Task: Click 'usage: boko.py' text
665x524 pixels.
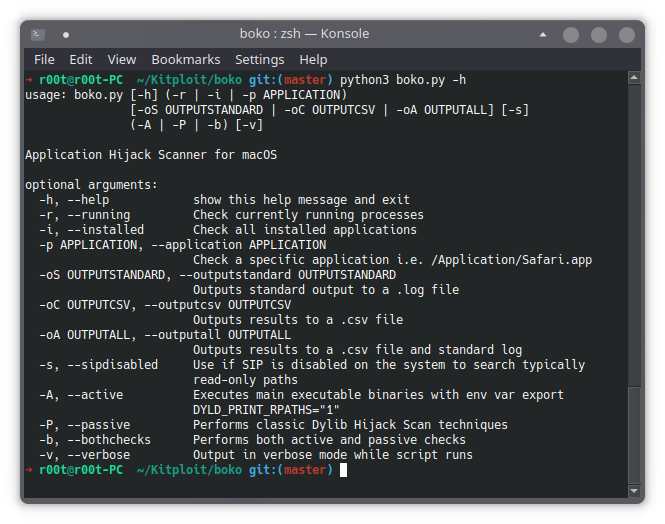Action: (74, 95)
